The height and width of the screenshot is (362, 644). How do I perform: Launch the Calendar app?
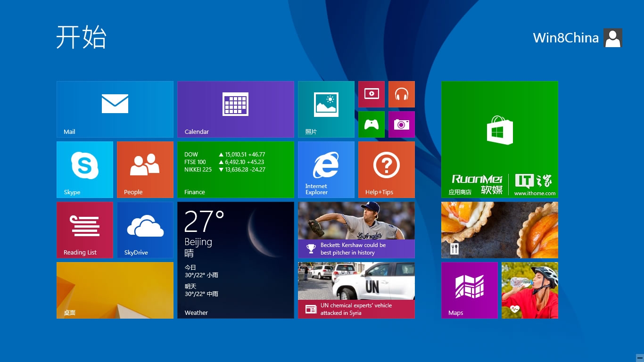(236, 109)
